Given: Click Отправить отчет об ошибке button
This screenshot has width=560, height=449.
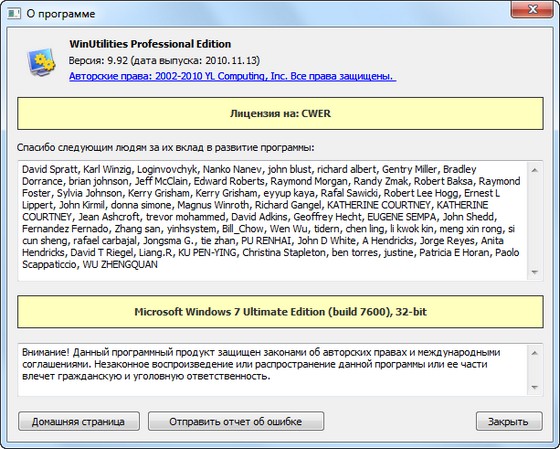Looking at the screenshot, I should (x=236, y=421).
